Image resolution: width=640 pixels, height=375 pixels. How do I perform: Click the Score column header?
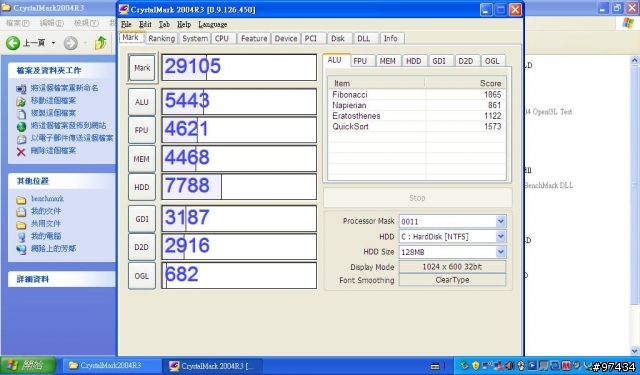(x=465, y=83)
